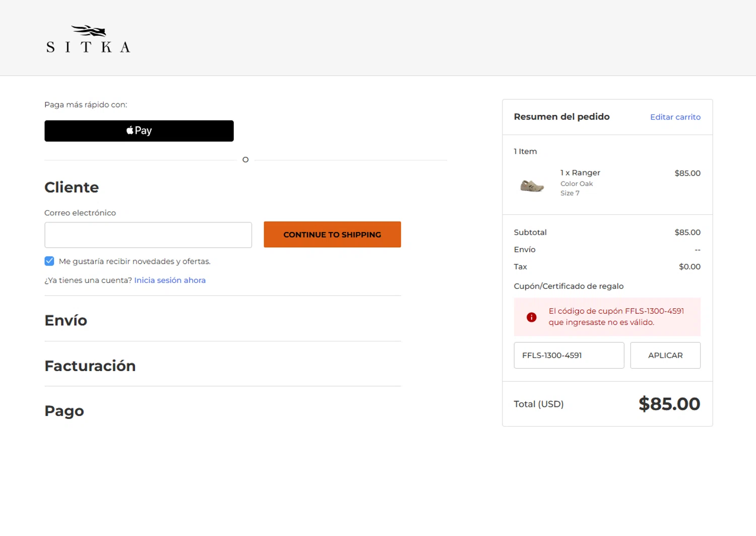Open the Editar carrito link
This screenshot has width=756, height=536.
pos(675,117)
